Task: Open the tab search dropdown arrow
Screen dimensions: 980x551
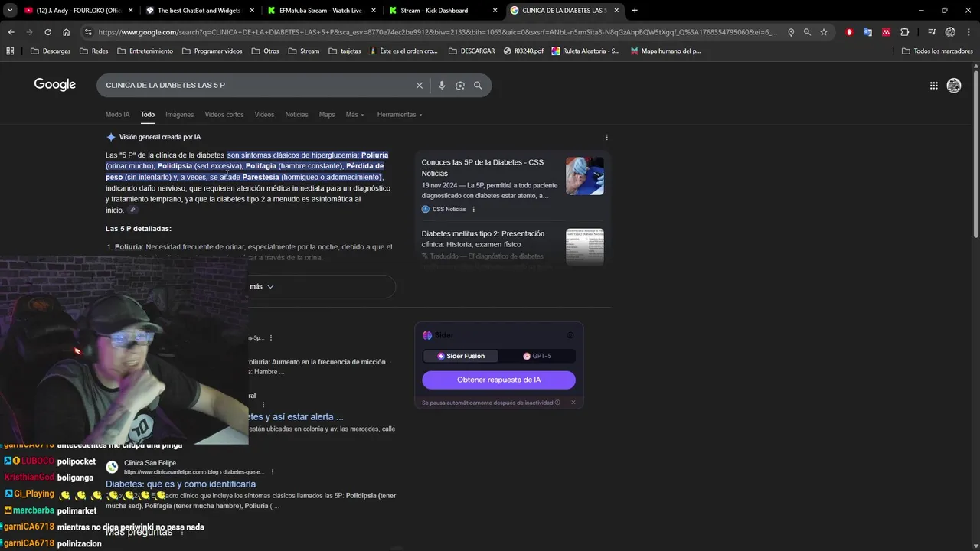Action: (x=10, y=11)
